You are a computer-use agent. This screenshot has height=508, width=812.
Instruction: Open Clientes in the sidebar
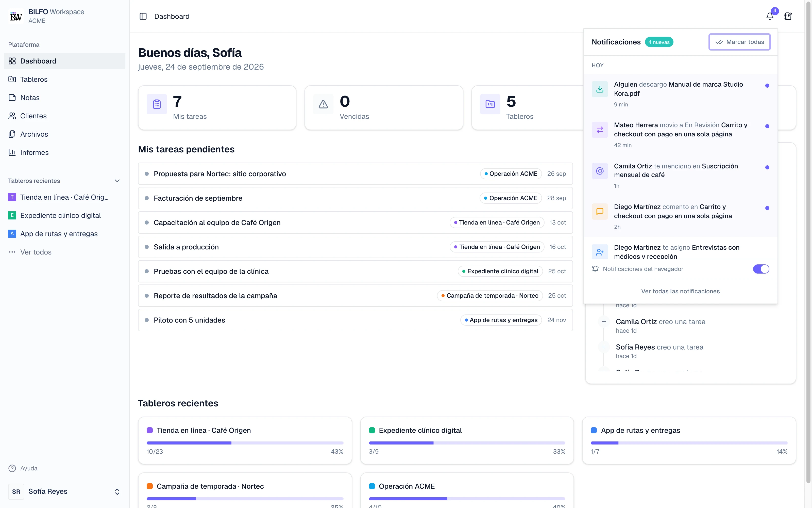click(x=64, y=116)
